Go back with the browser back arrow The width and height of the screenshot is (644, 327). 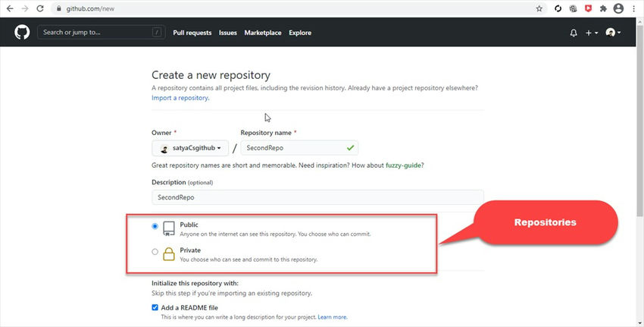10,8
